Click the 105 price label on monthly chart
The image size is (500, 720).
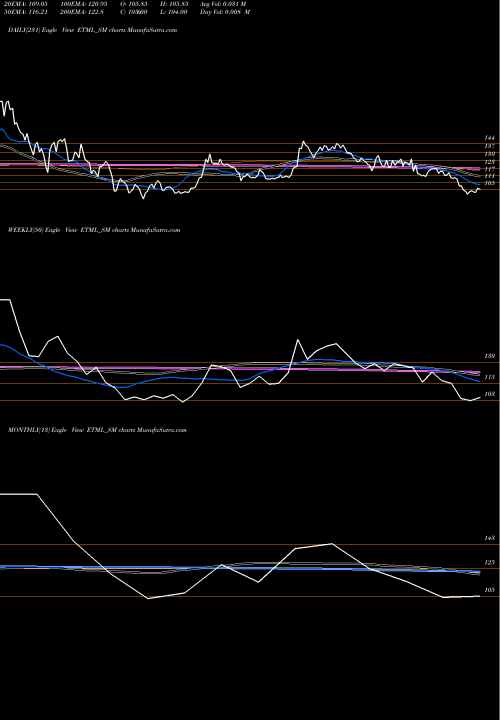(489, 590)
